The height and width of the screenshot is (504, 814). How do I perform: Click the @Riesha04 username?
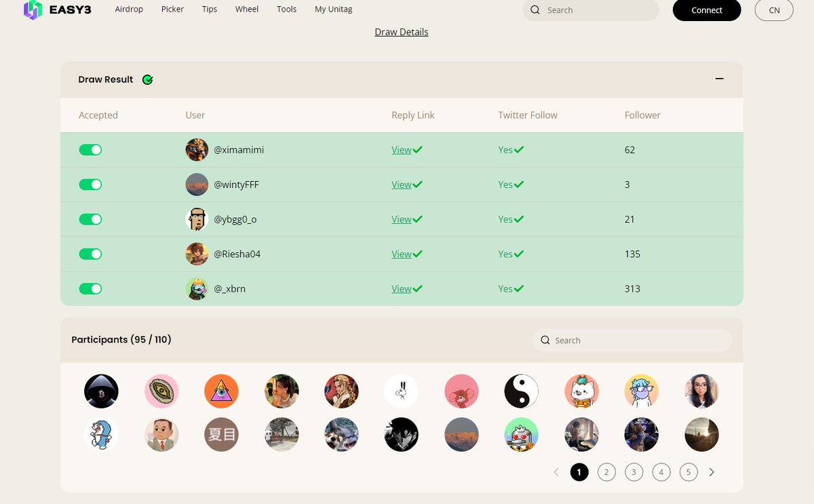click(237, 254)
